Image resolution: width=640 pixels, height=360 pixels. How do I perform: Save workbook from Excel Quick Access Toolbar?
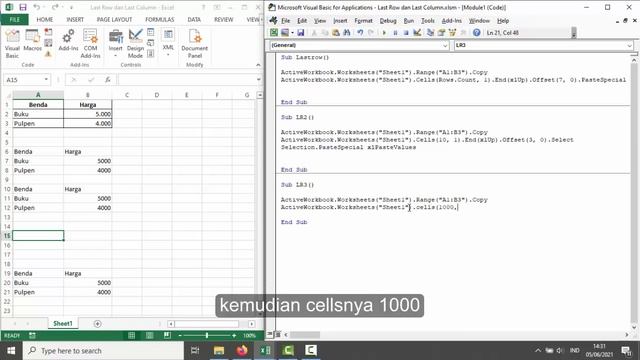point(23,7)
